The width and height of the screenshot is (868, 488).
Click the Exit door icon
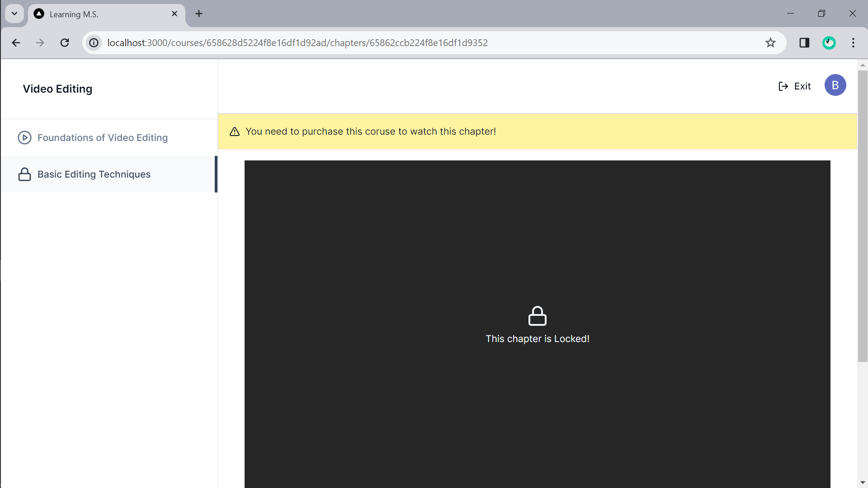pos(783,86)
